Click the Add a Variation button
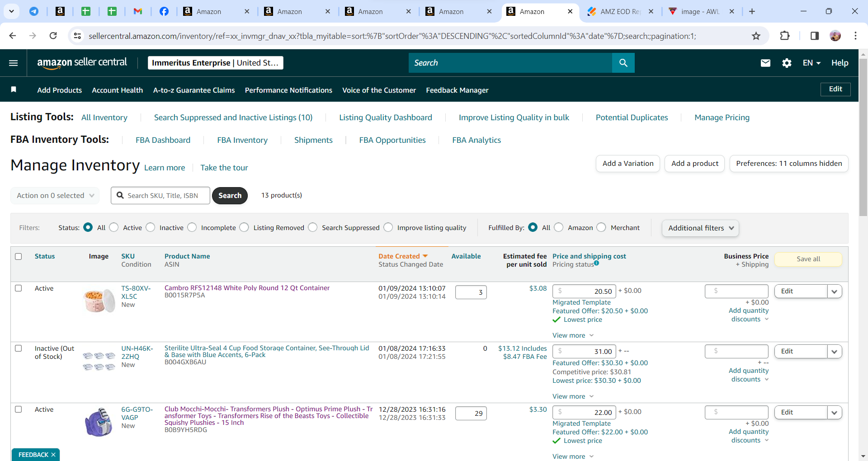The height and width of the screenshot is (461, 868). click(x=628, y=164)
